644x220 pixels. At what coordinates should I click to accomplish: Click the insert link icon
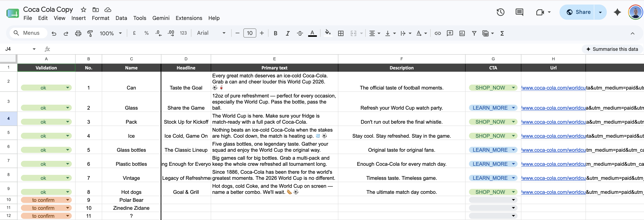pos(437,33)
